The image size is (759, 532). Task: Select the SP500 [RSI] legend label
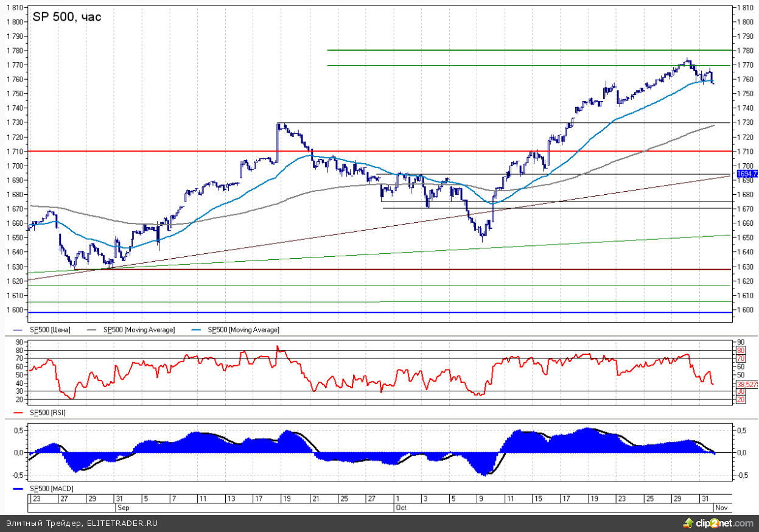[48, 413]
